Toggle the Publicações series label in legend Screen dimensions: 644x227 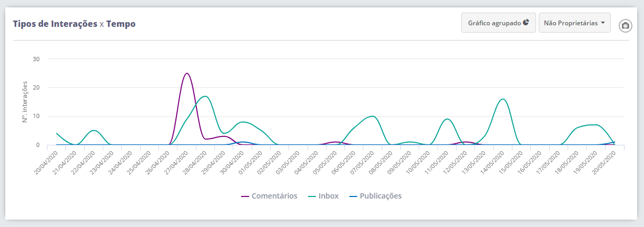380,196
